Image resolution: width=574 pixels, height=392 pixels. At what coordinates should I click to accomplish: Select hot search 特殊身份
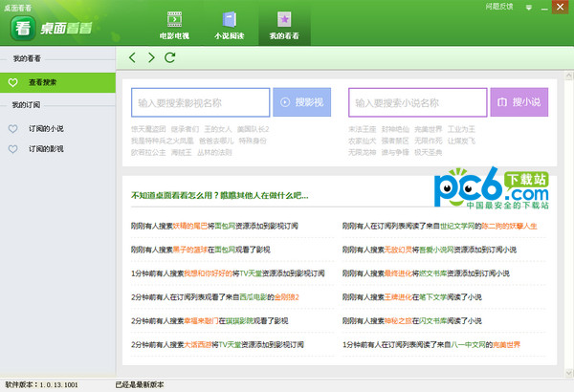[x=253, y=141]
